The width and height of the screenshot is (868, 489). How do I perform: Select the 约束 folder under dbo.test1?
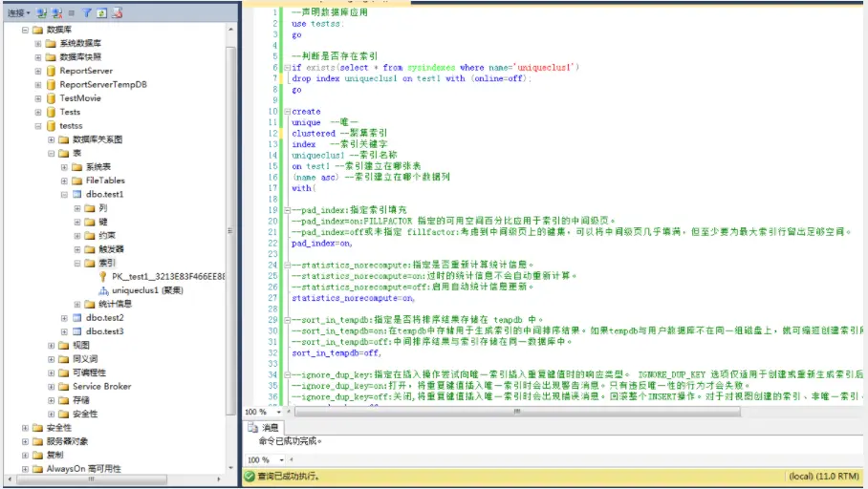click(107, 236)
